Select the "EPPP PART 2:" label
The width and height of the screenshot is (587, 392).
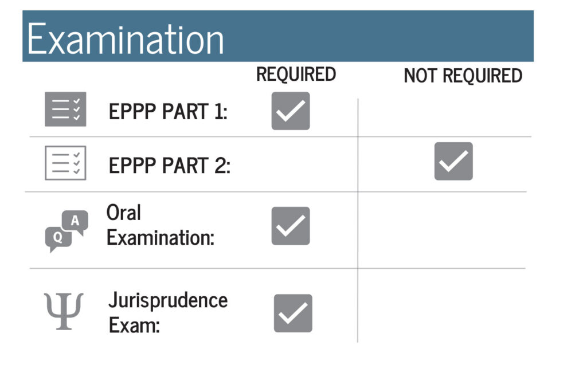170,166
